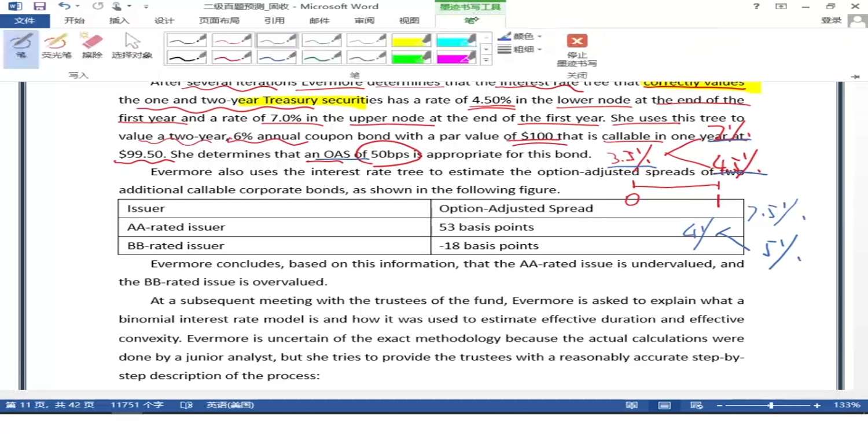Switch to Print Layout view in status bar
Screen dimensions: 868x434
click(x=664, y=406)
